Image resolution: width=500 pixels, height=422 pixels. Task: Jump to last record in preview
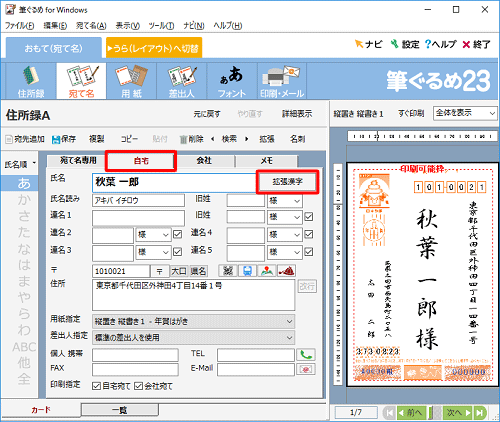coord(479,413)
